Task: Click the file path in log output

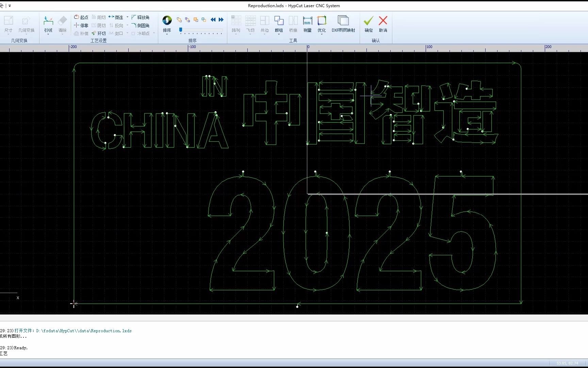Action: pyautogui.click(x=84, y=331)
